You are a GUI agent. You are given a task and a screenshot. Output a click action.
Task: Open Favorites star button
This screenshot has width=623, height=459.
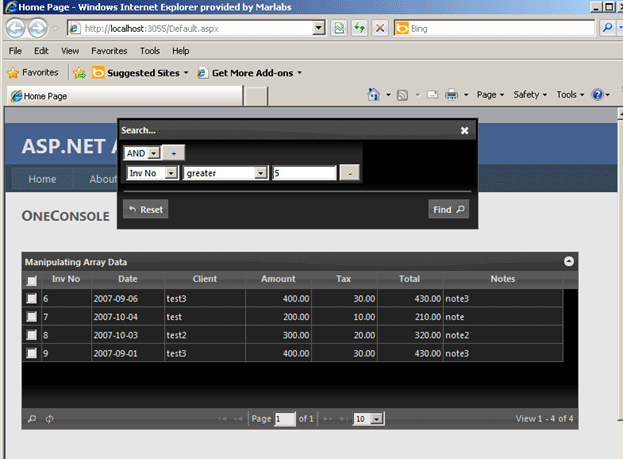click(x=33, y=73)
